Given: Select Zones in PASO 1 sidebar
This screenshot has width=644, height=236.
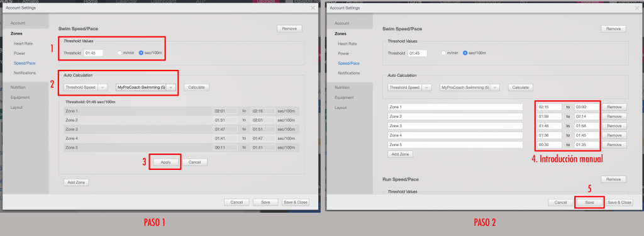Looking at the screenshot, I should click(16, 33).
